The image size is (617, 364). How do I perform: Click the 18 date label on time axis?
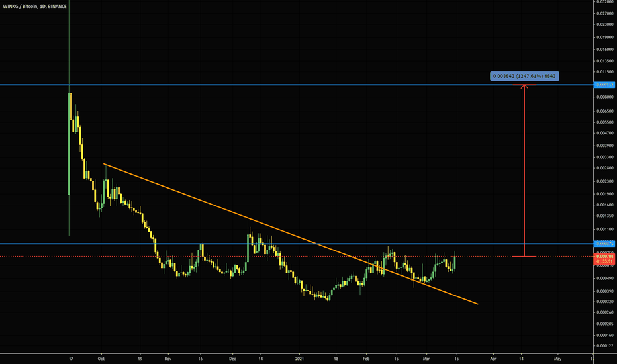(336, 359)
